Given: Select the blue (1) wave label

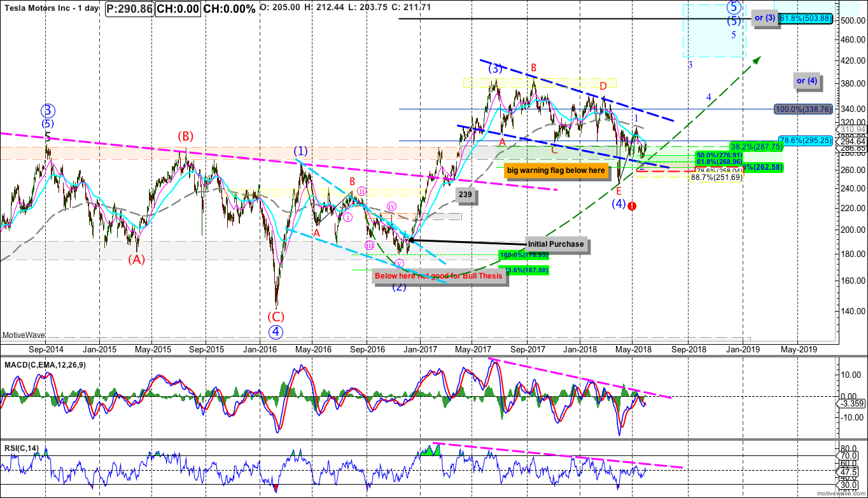Looking at the screenshot, I should pyautogui.click(x=301, y=151).
